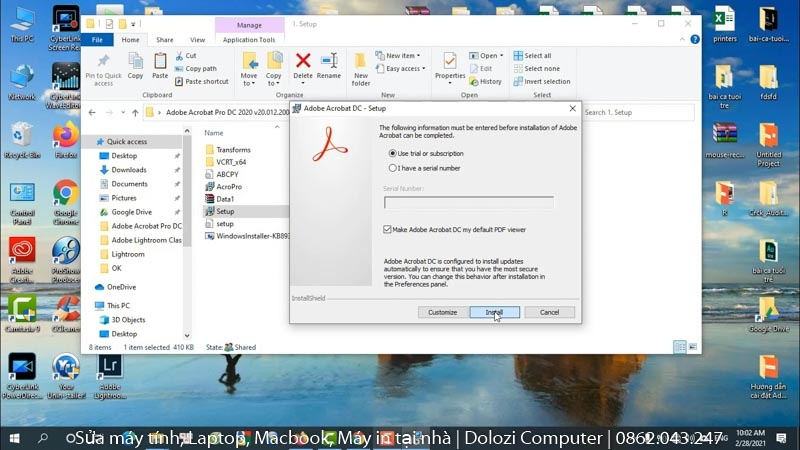Viewport: 800px width, 450px height.
Task: Select the ABCPY file
Action: click(227, 174)
